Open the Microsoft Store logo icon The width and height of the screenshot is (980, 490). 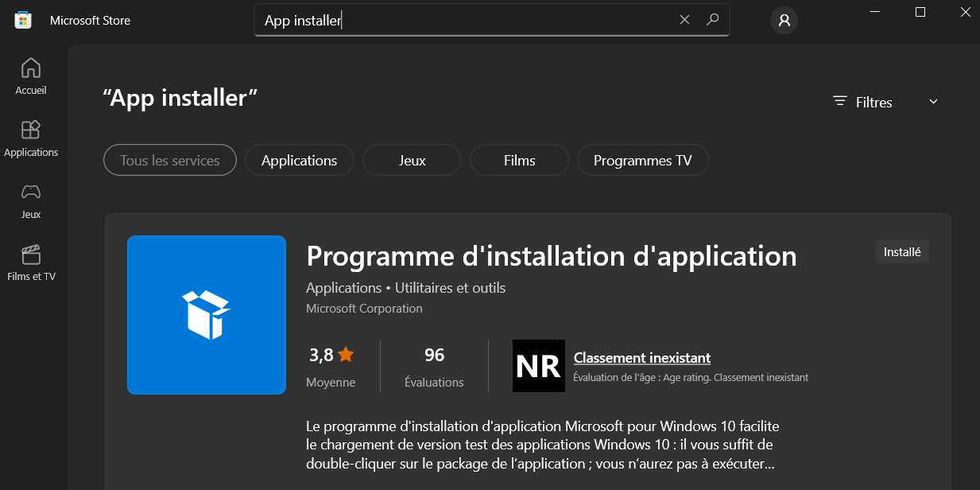[23, 20]
